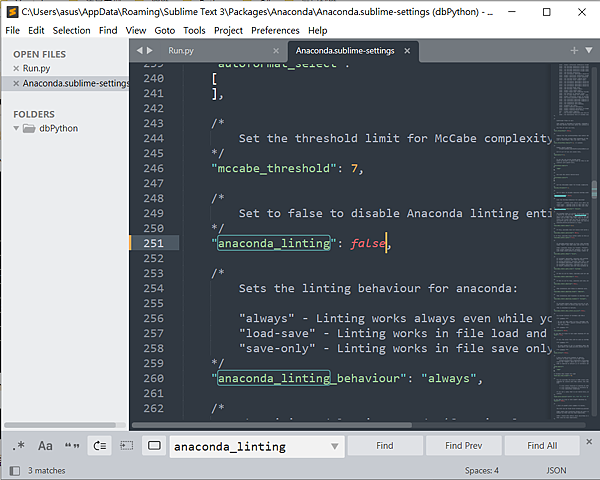Close the Run.py tab

click(276, 51)
